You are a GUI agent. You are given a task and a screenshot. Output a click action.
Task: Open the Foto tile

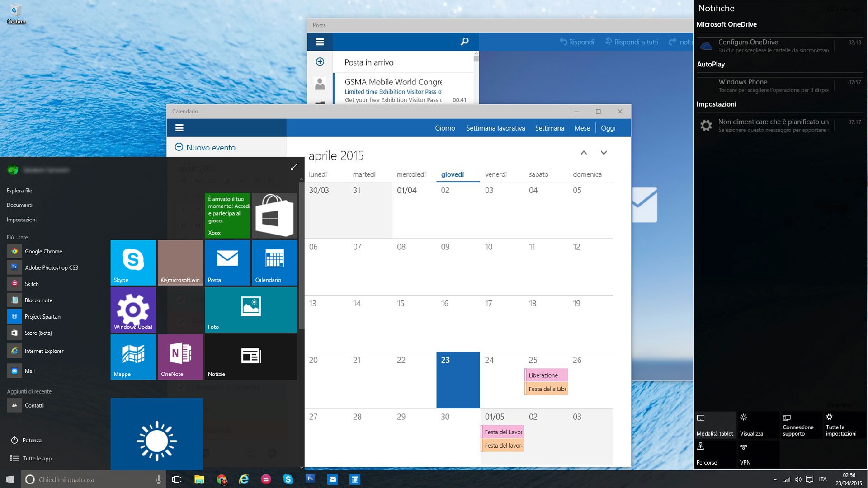coord(251,310)
